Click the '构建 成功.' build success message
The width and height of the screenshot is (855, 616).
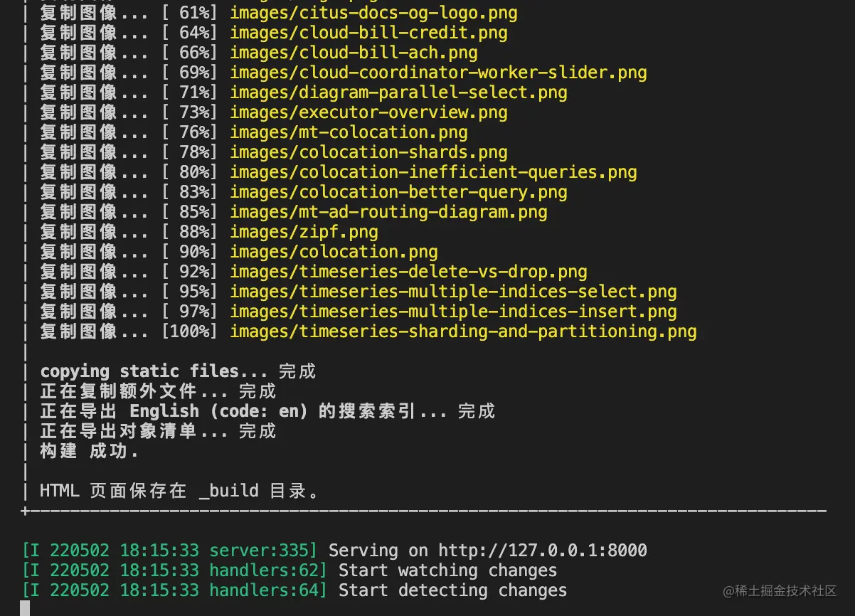tap(89, 451)
